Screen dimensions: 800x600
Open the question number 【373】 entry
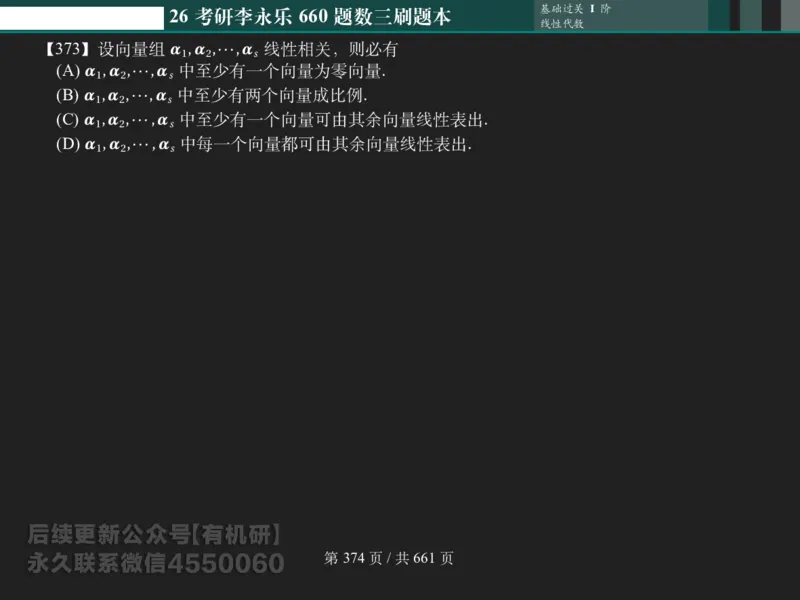coord(58,47)
